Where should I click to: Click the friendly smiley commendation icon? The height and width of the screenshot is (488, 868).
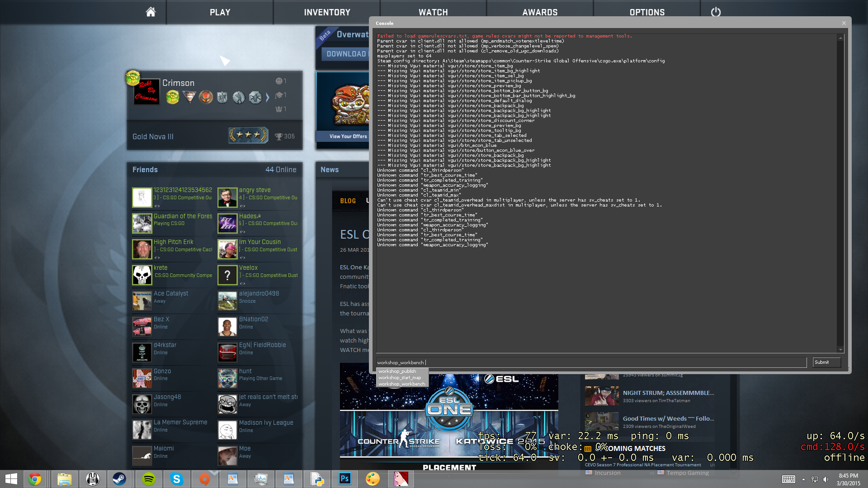click(x=279, y=81)
